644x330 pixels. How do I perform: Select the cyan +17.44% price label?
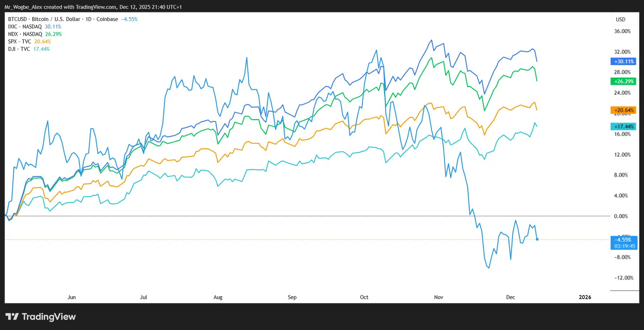click(x=624, y=127)
